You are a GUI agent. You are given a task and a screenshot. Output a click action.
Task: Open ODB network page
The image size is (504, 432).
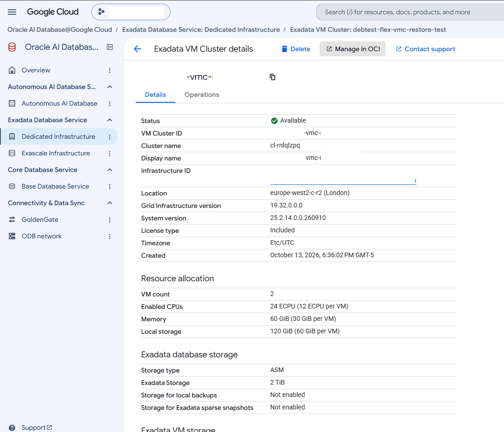point(42,236)
